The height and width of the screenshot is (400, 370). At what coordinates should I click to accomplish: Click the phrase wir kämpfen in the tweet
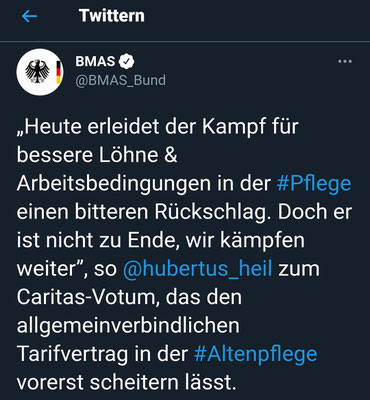point(245,240)
